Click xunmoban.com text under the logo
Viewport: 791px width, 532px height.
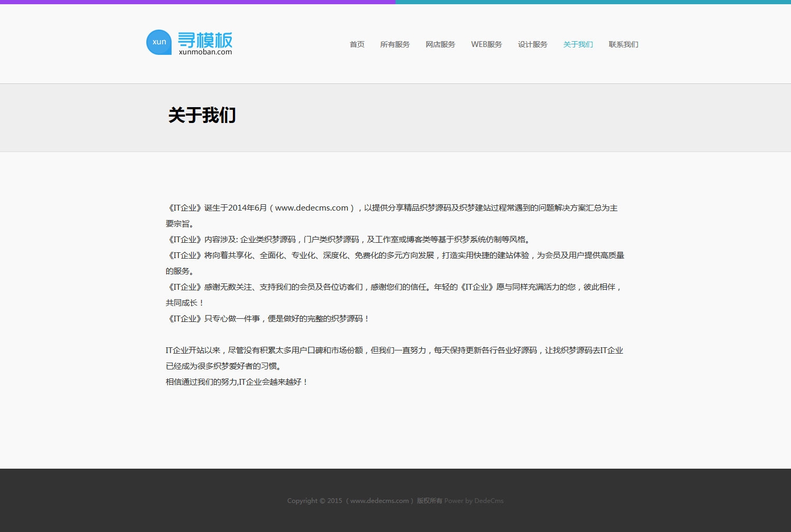[x=205, y=52]
